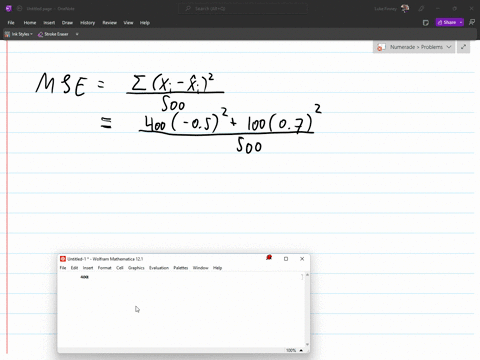Viewport: 480px width, 360px height.
Task: Click the red icon in Mathematica title bar
Action: point(269,257)
